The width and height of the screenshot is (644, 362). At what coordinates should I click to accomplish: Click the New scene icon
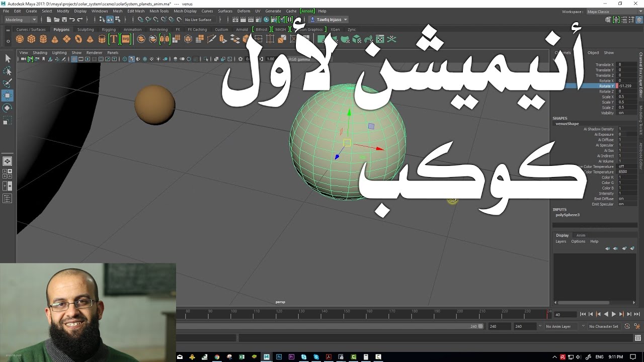(x=49, y=20)
